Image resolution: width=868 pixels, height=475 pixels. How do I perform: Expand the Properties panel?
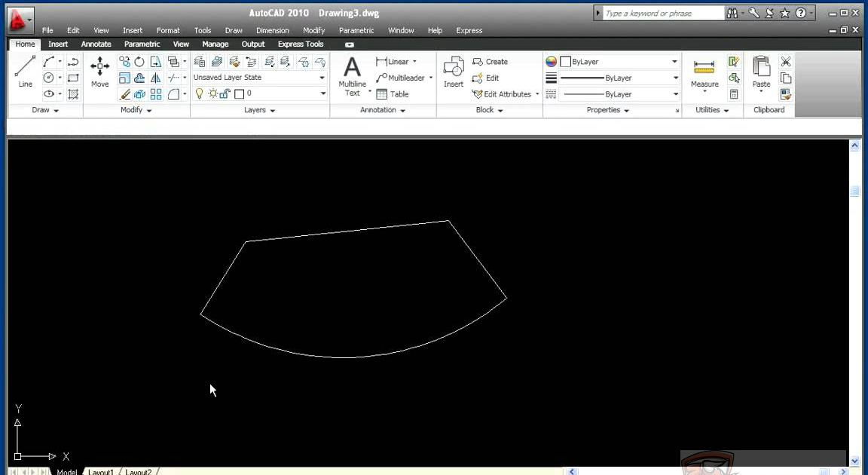point(607,110)
